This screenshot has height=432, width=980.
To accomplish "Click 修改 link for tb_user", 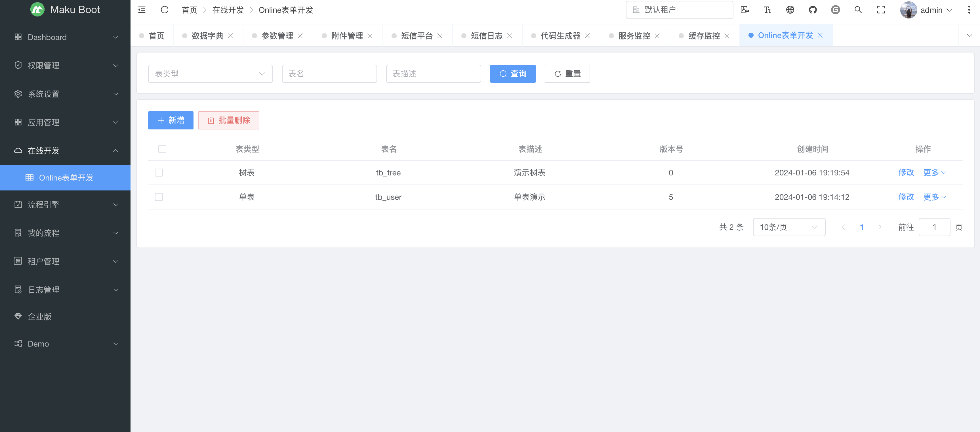I will tap(906, 197).
